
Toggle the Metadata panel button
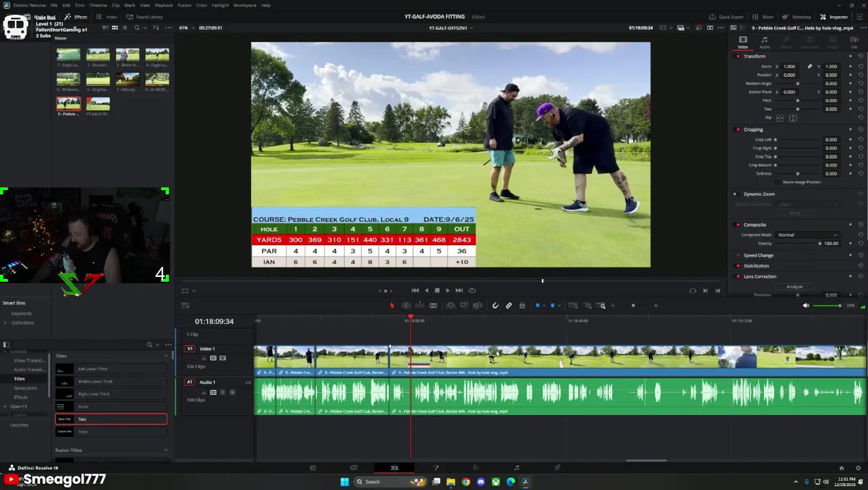(x=797, y=17)
